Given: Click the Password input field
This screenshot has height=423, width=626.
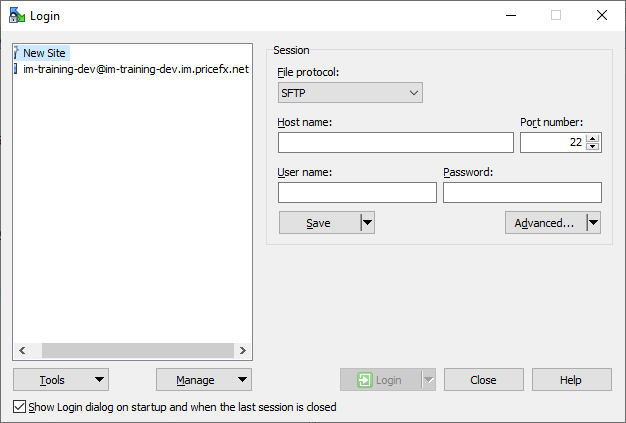Looking at the screenshot, I should [522, 193].
